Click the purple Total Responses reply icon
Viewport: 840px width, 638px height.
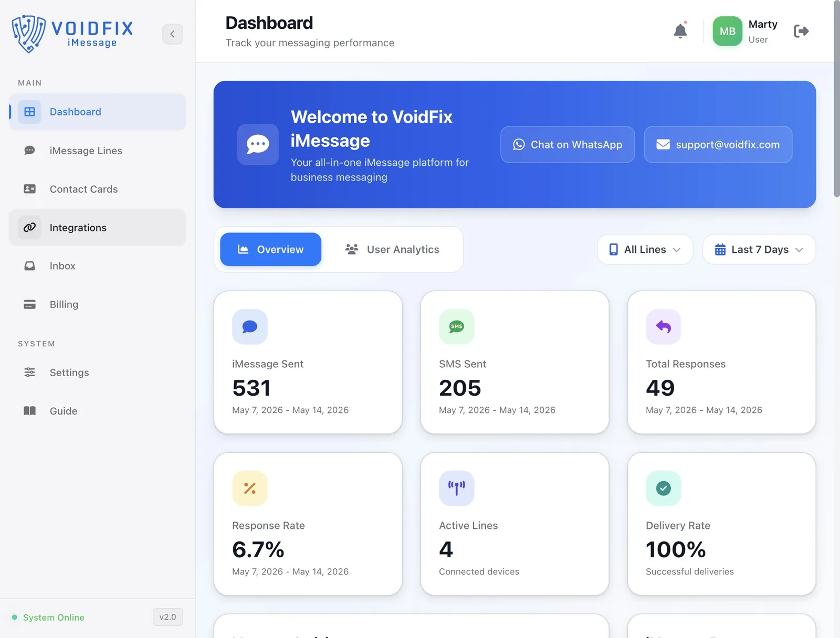(x=664, y=327)
